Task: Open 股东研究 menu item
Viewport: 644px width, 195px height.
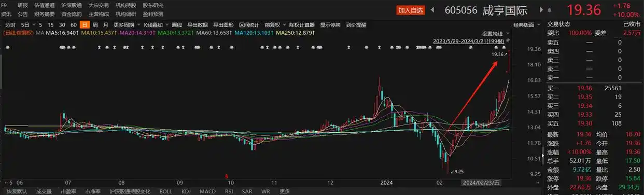Action: (153, 5)
